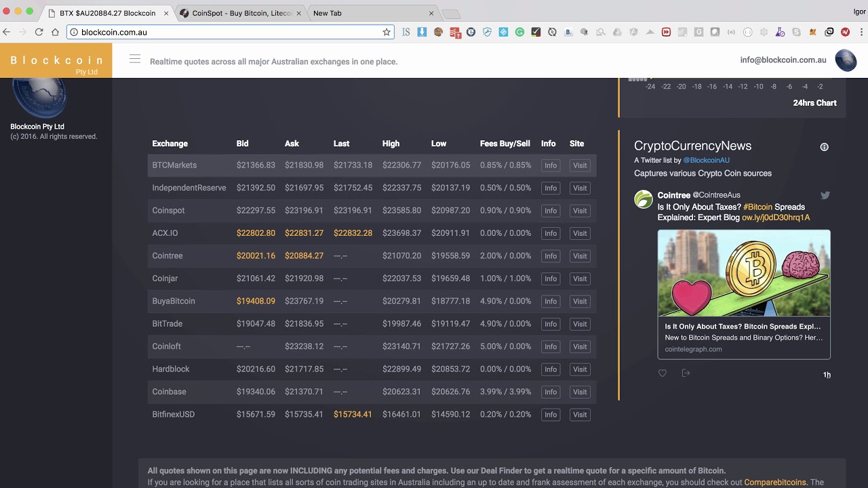The height and width of the screenshot is (488, 868).
Task: Visit the Coinjar exchange site
Action: pos(580,279)
